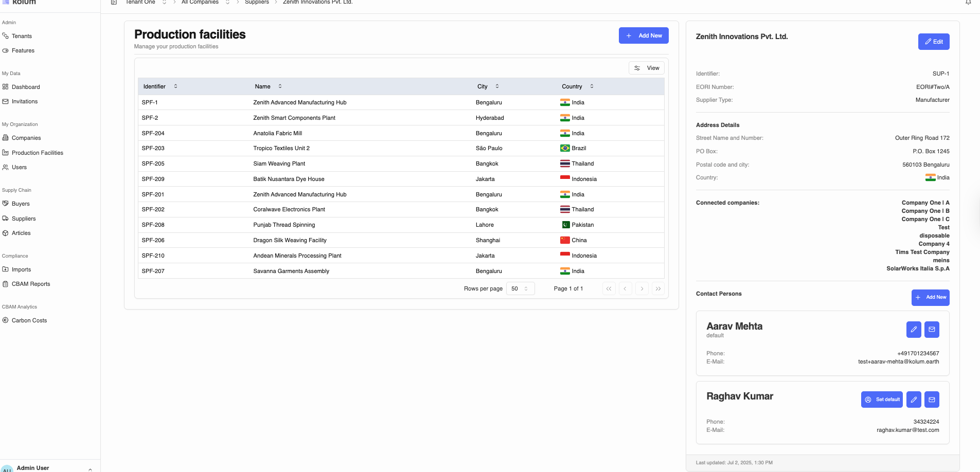Click the pencil edit icon for Raghav Kumar
980x472 pixels.
914,400
